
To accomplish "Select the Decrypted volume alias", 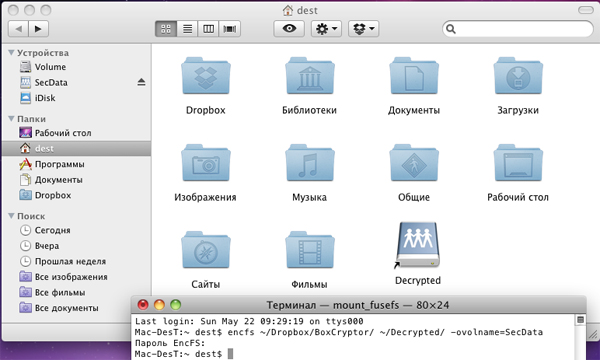I will point(417,246).
